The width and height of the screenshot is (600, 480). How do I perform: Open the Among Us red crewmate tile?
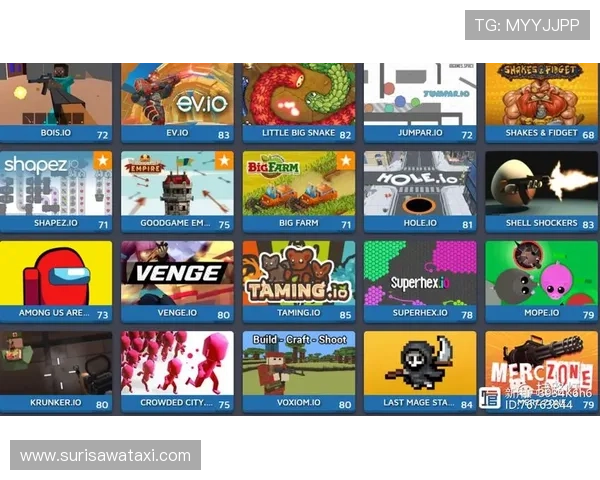pos(56,273)
